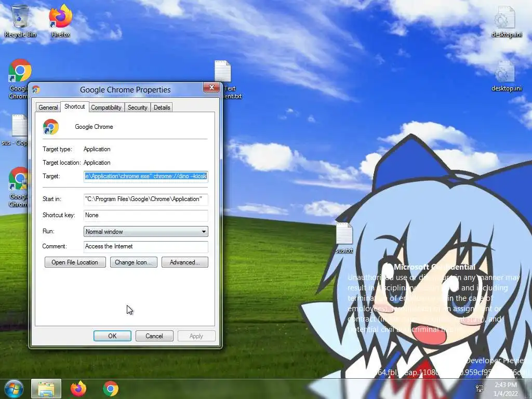The width and height of the screenshot is (532, 399).
Task: Switch to the General tab
Action: [48, 107]
